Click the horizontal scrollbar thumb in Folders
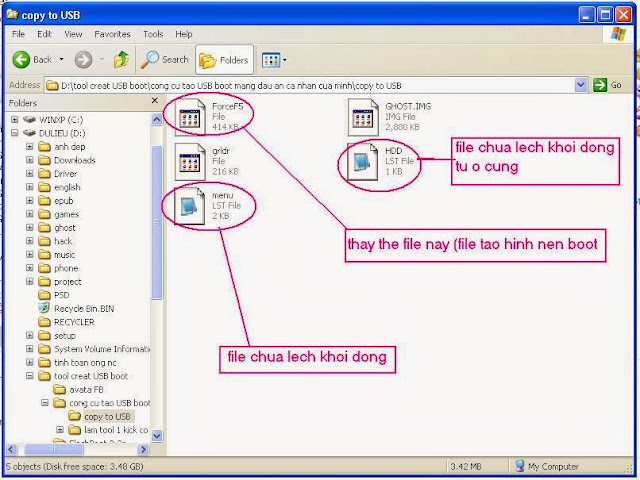The height and width of the screenshot is (480, 640). [54, 449]
